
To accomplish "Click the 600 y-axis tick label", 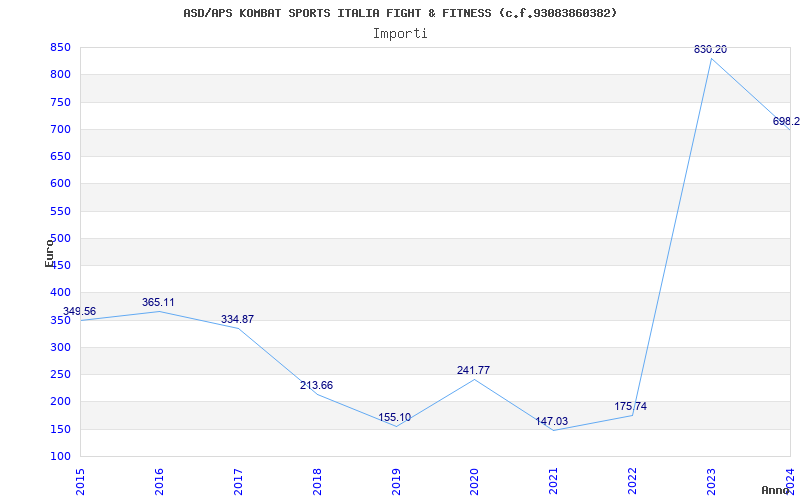I will (60, 184).
